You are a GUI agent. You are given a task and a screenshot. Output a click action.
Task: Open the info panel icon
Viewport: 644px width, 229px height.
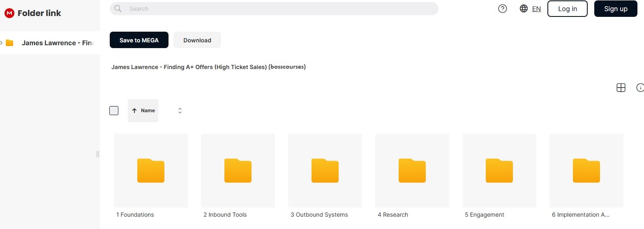pyautogui.click(x=639, y=88)
